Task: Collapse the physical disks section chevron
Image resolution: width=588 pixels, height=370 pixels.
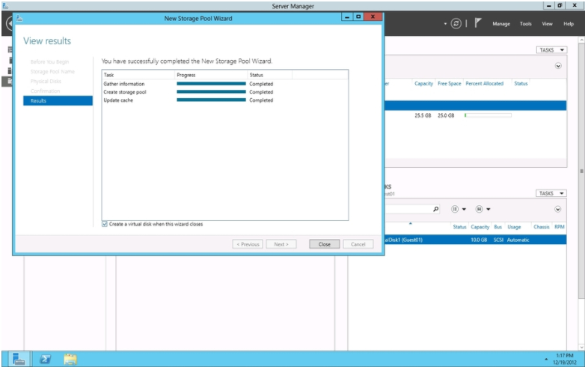Action: (x=557, y=209)
